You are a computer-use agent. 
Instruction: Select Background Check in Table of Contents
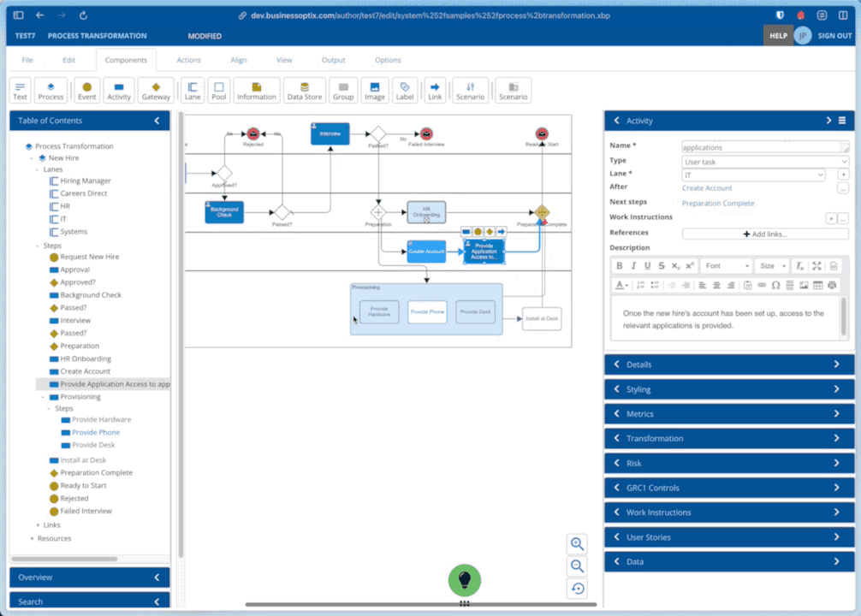pyautogui.click(x=91, y=295)
